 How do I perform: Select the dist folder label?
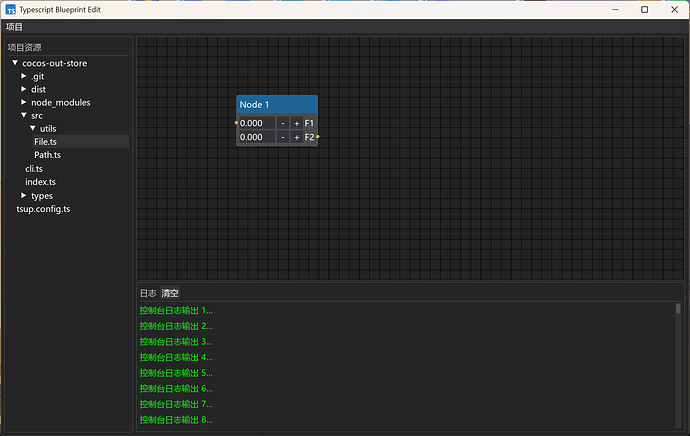tap(38, 89)
